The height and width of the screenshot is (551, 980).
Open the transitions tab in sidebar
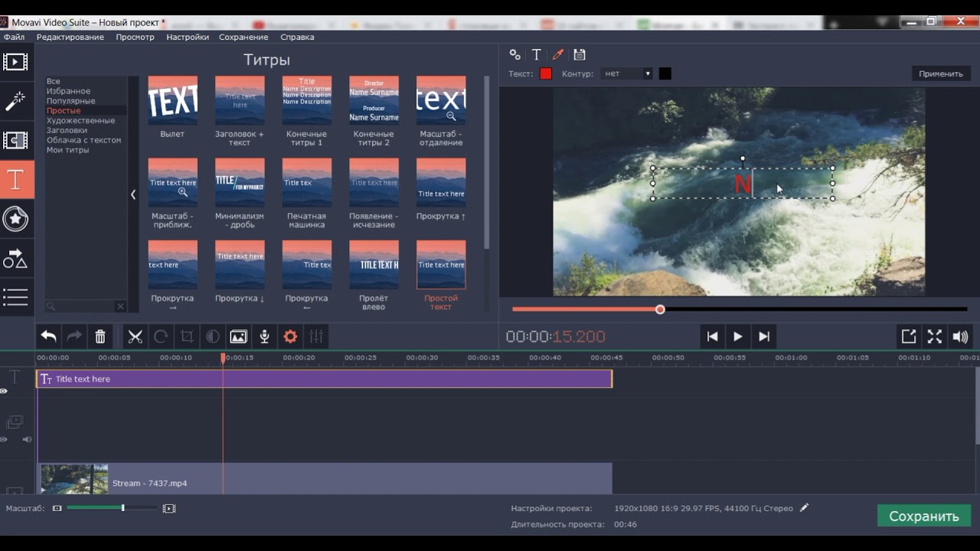[x=15, y=141]
